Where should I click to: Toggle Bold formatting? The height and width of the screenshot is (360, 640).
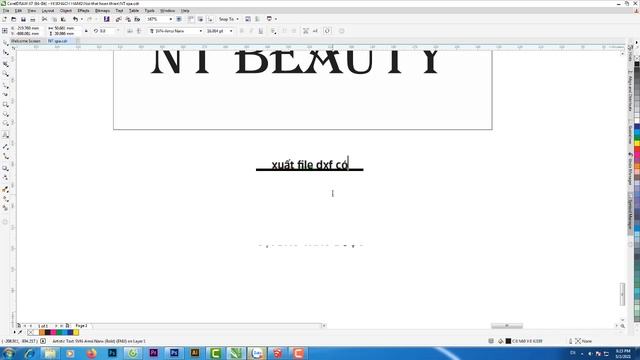pyautogui.click(x=242, y=31)
